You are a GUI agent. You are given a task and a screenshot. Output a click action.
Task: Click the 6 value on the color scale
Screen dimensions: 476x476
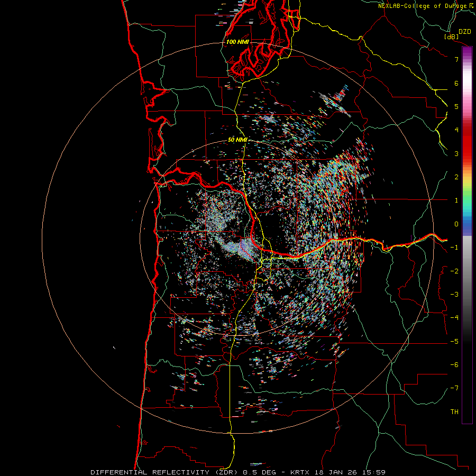click(456, 83)
